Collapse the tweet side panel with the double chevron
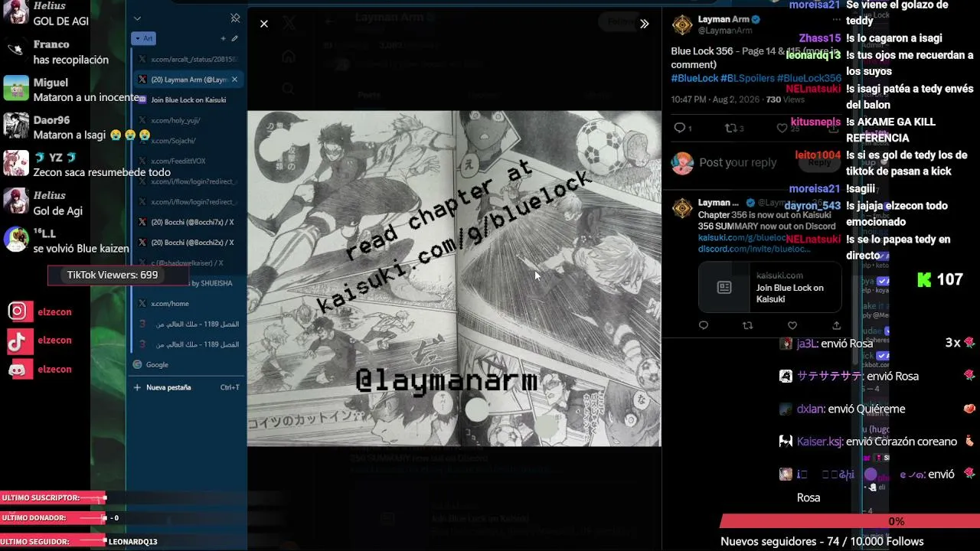Screen dimensions: 980x551 click(x=645, y=24)
